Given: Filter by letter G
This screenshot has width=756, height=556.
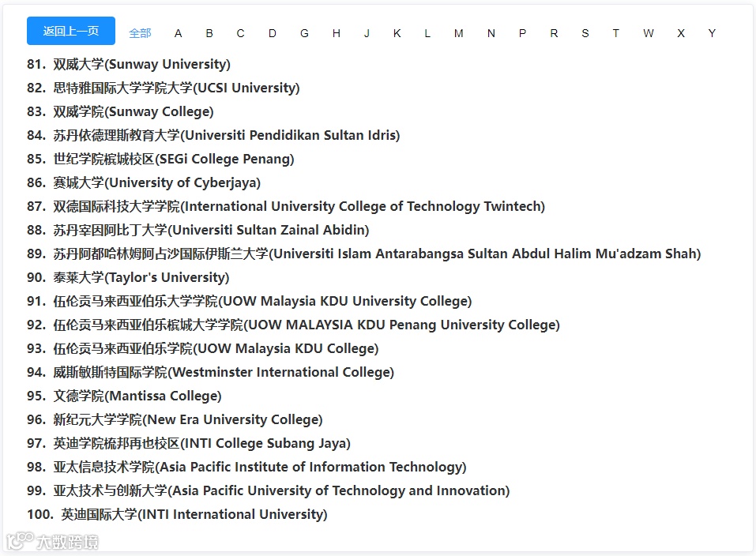Looking at the screenshot, I should point(304,33).
